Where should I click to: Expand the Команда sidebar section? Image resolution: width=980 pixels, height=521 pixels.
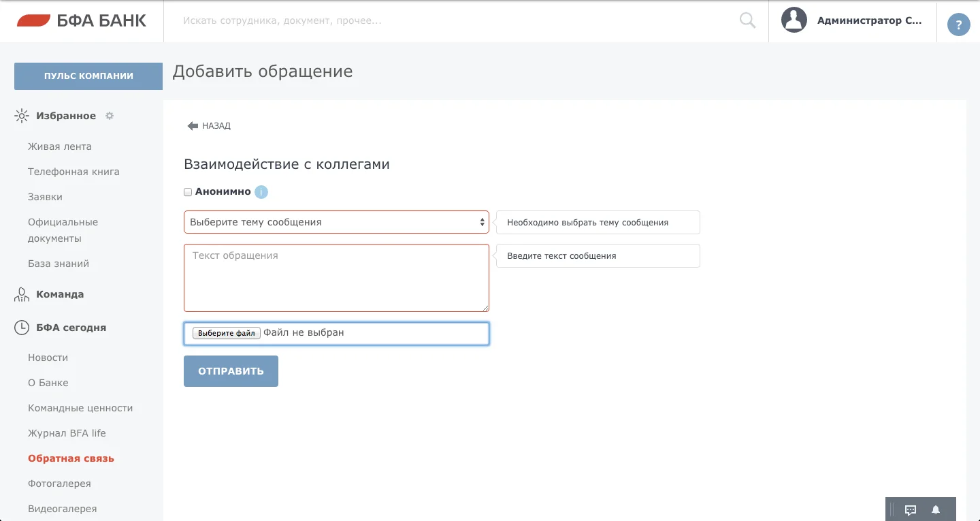coord(60,294)
